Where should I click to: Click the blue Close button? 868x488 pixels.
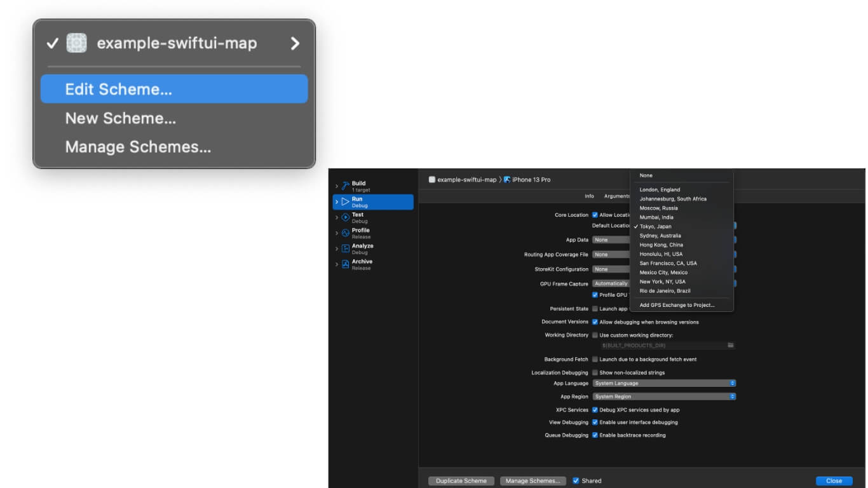(x=834, y=481)
